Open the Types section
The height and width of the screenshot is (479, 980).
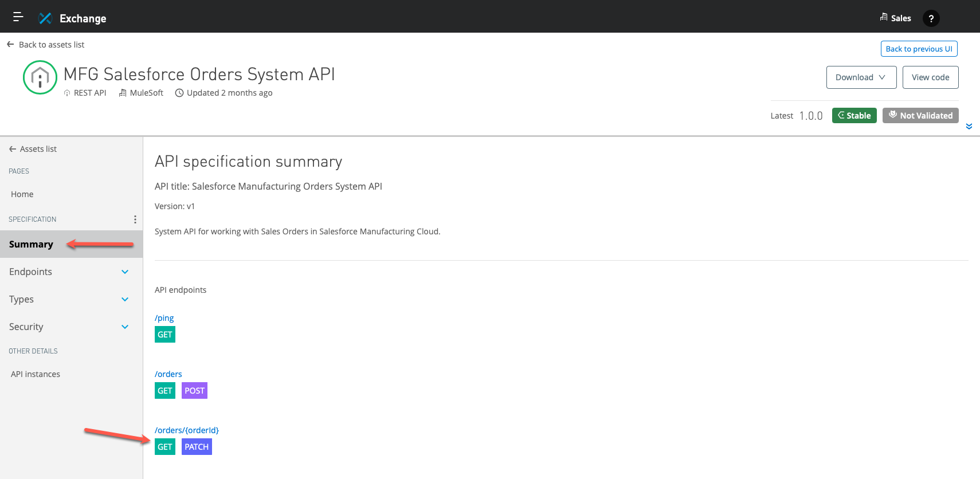(21, 299)
